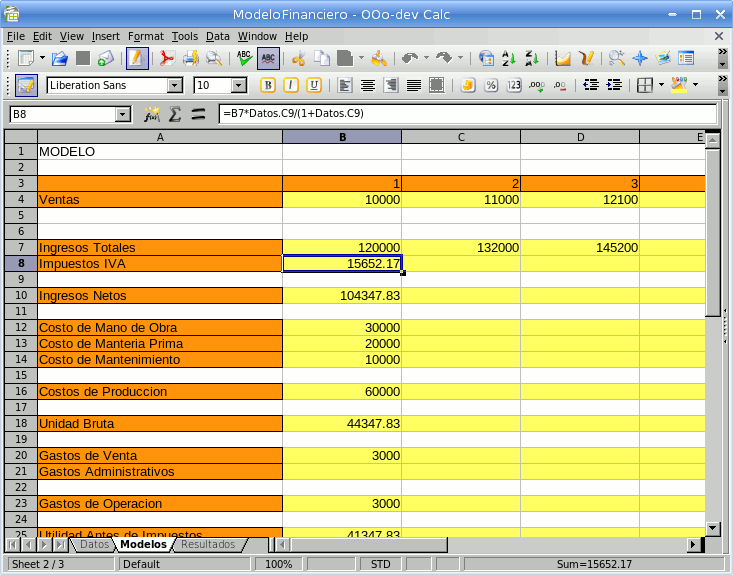Open the Function Wizard
The height and width of the screenshot is (575, 733).
[152, 114]
